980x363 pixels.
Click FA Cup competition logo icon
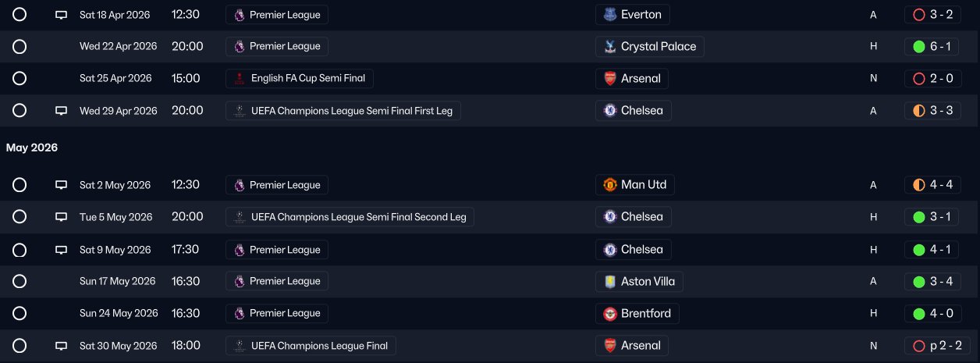[x=239, y=79]
